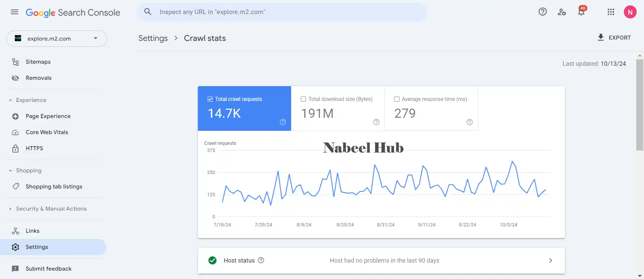The image size is (644, 279).
Task: Collapse the Experience section
Action: tap(10, 100)
